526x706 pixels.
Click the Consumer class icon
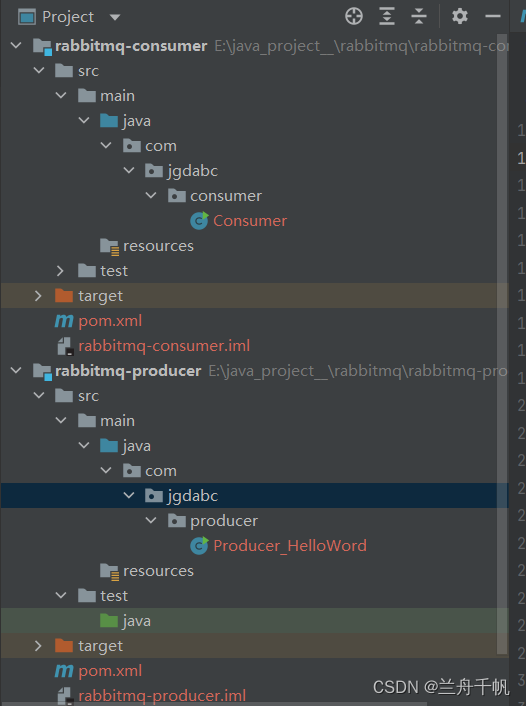pos(199,221)
